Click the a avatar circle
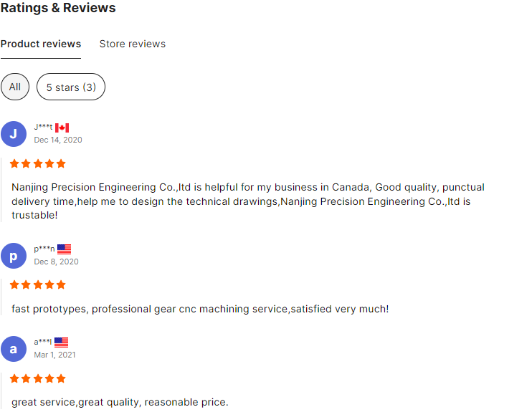The height and width of the screenshot is (417, 532). (14, 349)
